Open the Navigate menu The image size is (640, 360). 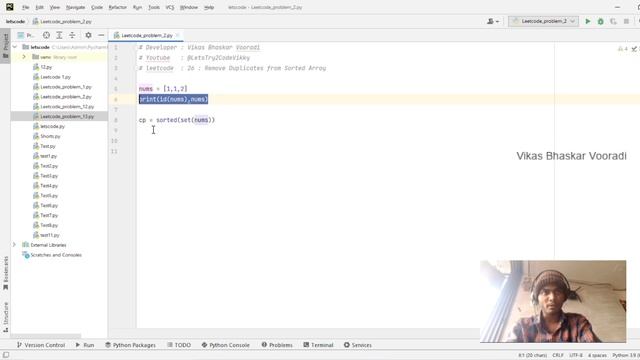click(x=76, y=7)
